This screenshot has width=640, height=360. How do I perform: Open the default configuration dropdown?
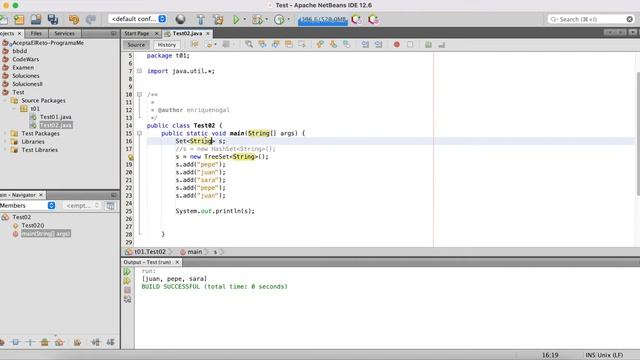click(x=138, y=19)
